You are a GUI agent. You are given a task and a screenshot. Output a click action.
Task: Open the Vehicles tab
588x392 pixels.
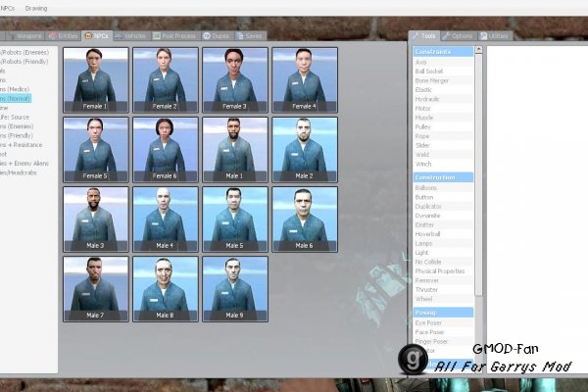tap(130, 36)
